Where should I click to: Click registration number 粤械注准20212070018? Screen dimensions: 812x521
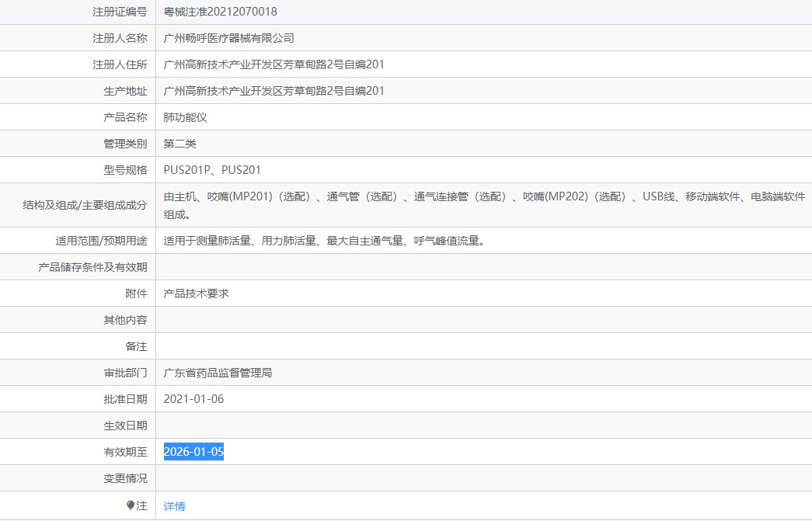point(220,12)
